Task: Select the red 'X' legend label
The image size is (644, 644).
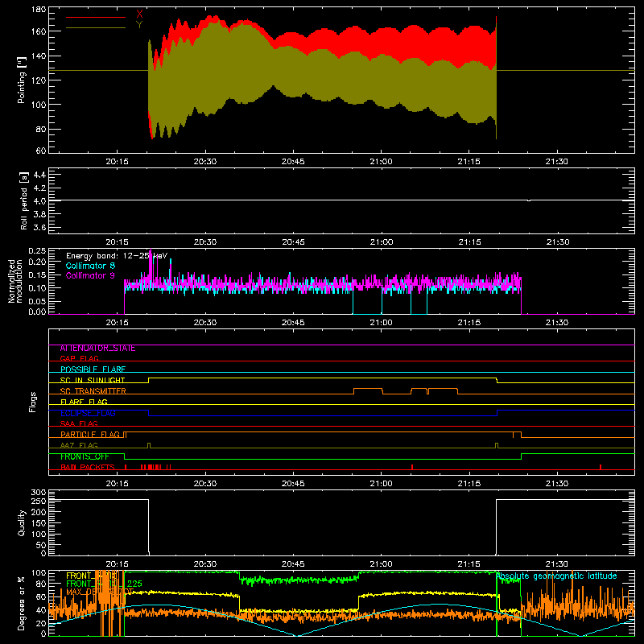Action: [x=139, y=14]
